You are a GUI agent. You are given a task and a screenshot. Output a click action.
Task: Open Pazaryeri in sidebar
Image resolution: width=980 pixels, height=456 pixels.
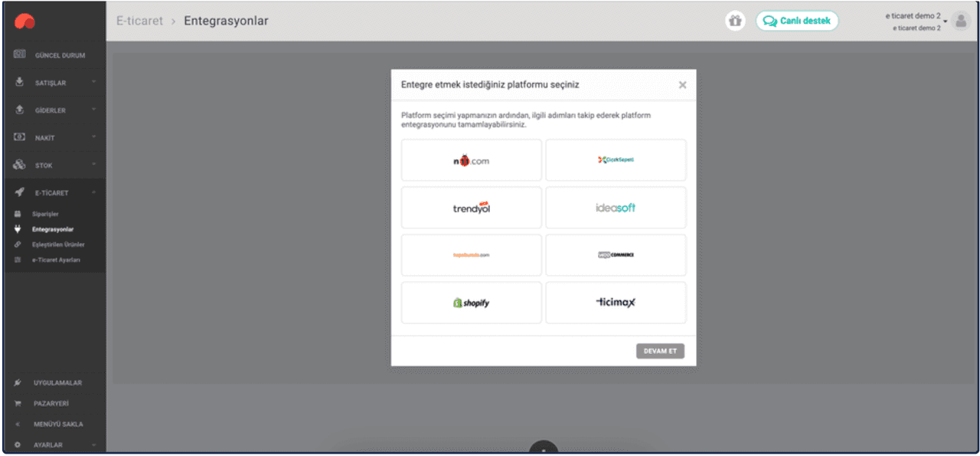[51, 403]
